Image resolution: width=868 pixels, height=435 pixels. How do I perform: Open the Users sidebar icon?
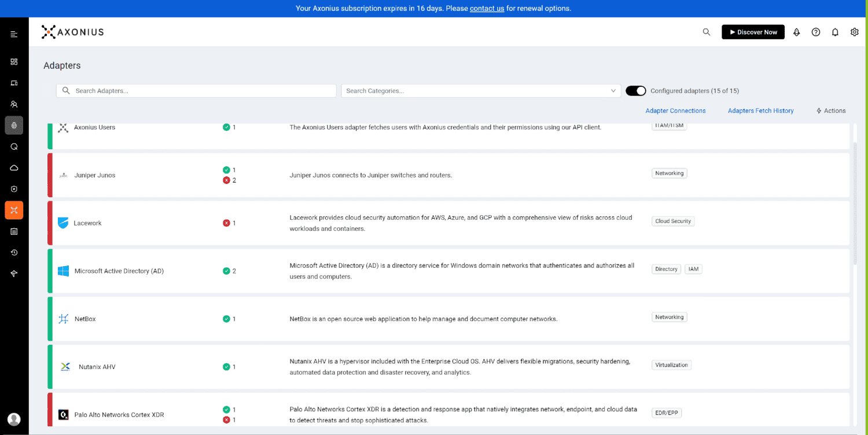point(14,104)
